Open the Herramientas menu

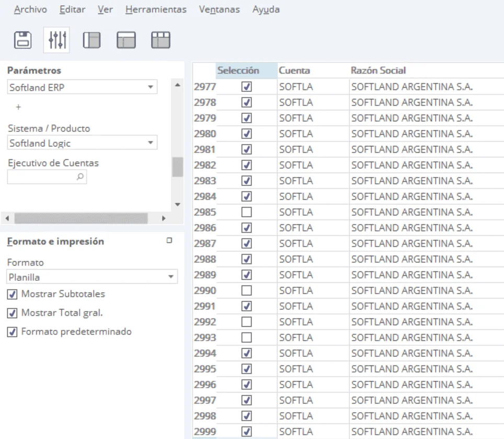(x=156, y=9)
